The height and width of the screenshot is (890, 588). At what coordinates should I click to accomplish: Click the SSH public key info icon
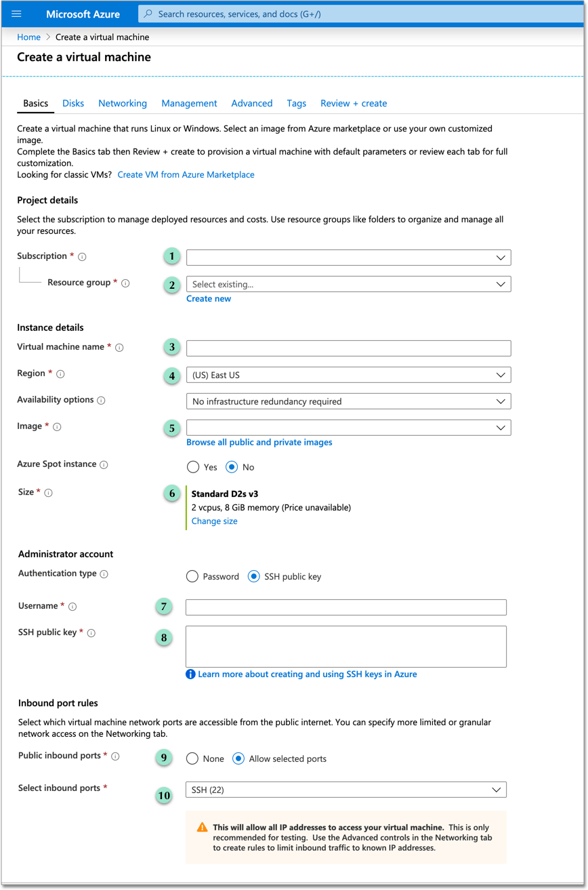tap(93, 632)
